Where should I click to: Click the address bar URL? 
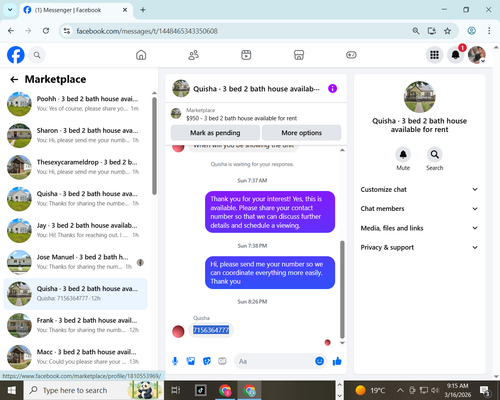pos(147,31)
